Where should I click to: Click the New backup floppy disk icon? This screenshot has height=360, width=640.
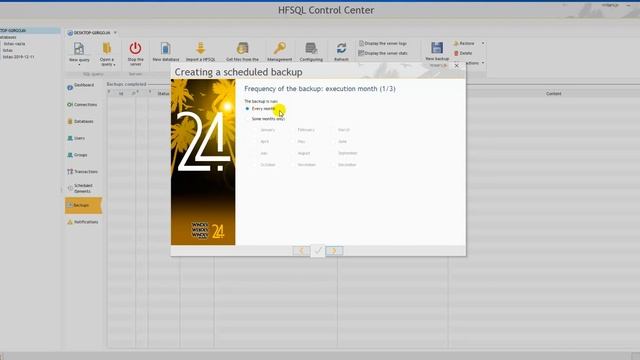point(437,48)
